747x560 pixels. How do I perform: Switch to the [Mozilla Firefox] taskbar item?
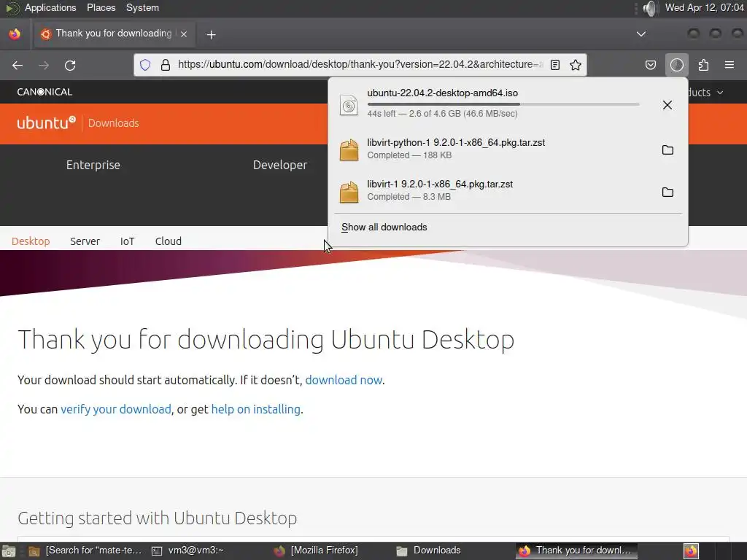click(x=317, y=551)
